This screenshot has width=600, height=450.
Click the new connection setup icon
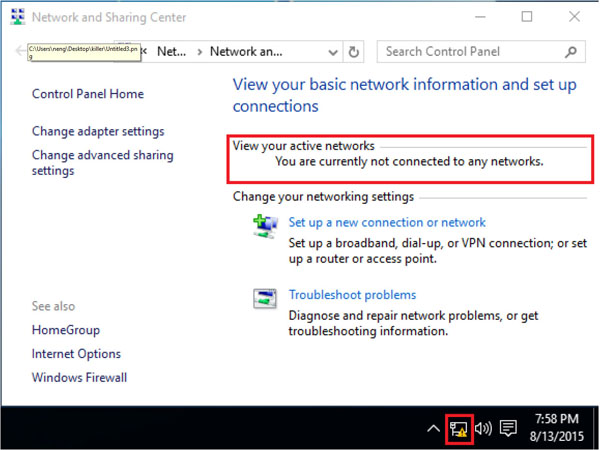[265, 226]
